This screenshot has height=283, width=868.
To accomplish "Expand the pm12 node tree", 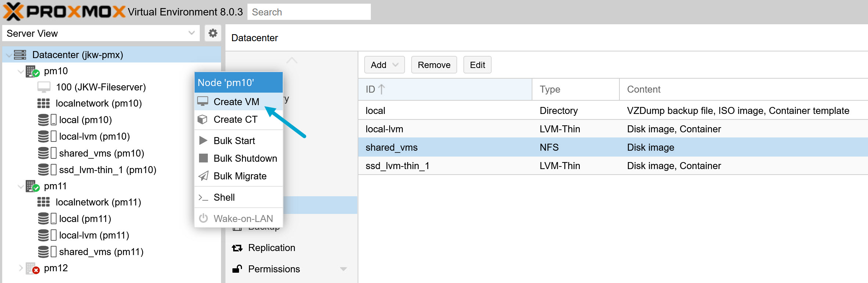I will coord(21,268).
